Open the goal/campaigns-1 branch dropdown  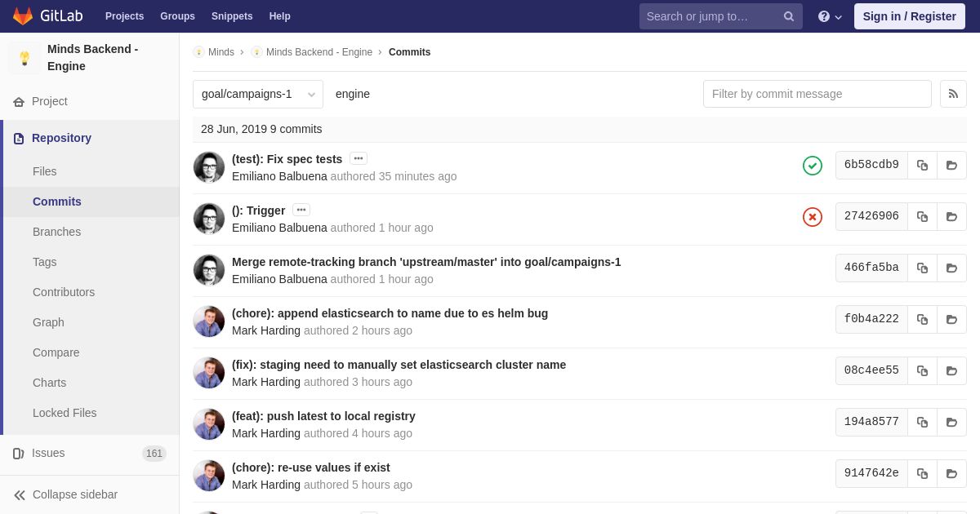pyautogui.click(x=258, y=94)
